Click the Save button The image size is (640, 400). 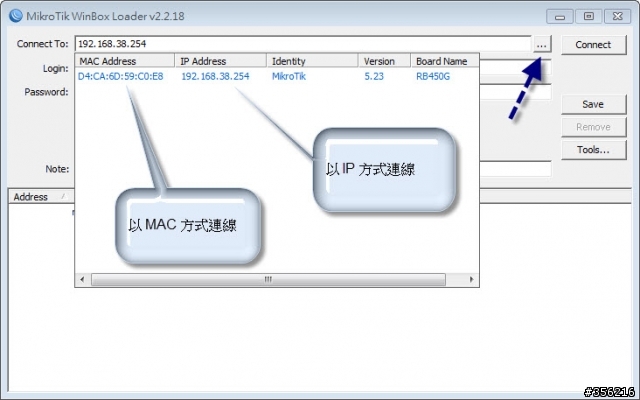592,105
